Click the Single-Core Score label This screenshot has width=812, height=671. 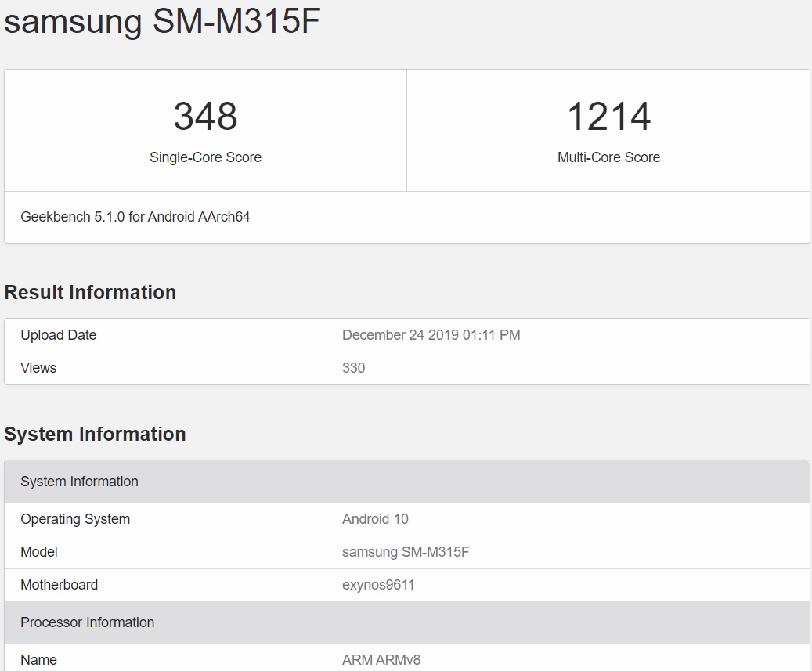(206, 157)
